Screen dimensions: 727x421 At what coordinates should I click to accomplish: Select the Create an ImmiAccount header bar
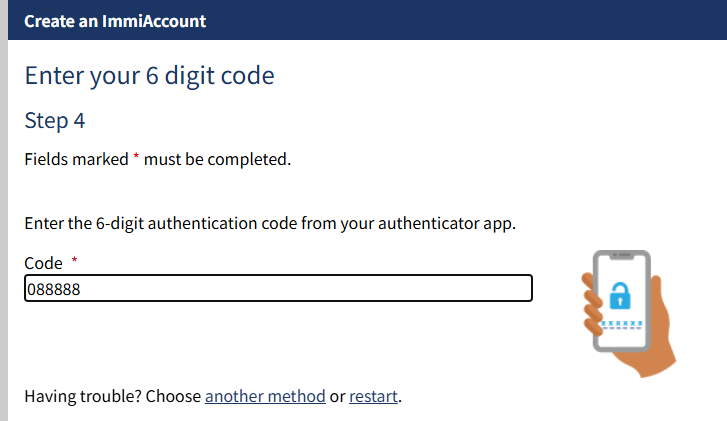click(367, 20)
